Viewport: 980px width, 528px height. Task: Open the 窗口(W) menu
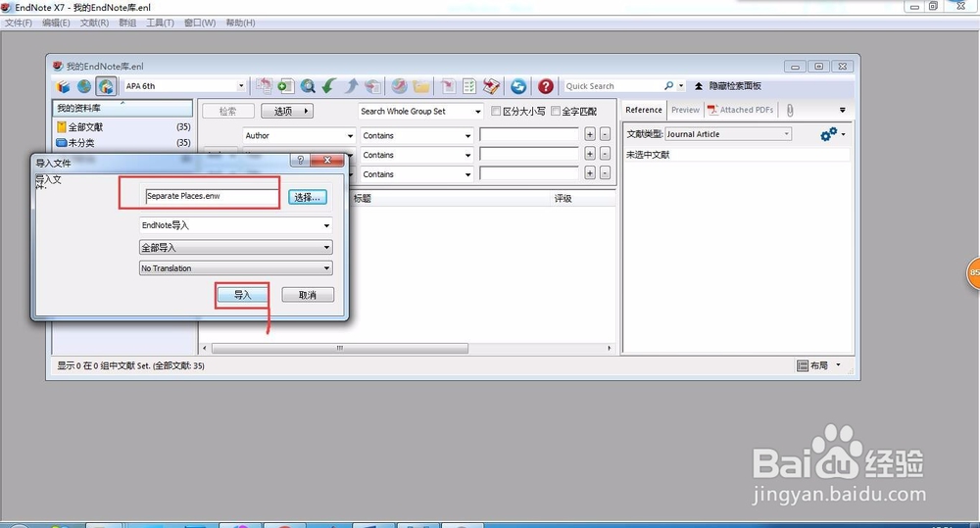click(200, 23)
